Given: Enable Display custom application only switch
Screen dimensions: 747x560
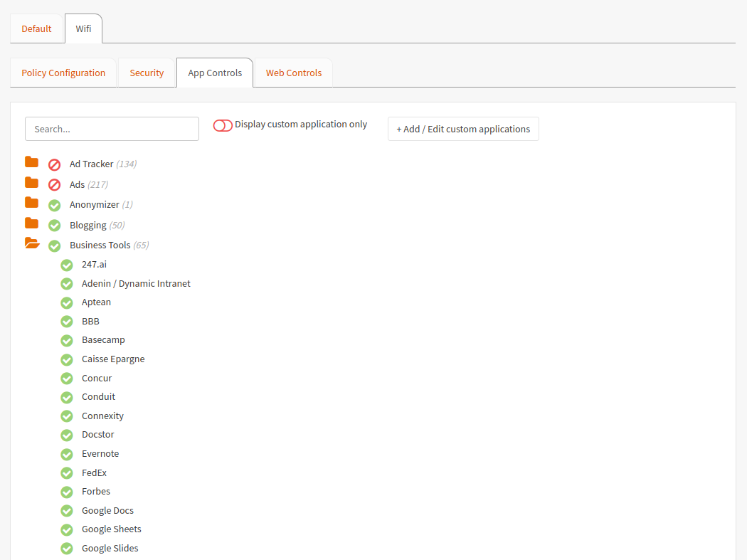Looking at the screenshot, I should click(223, 125).
